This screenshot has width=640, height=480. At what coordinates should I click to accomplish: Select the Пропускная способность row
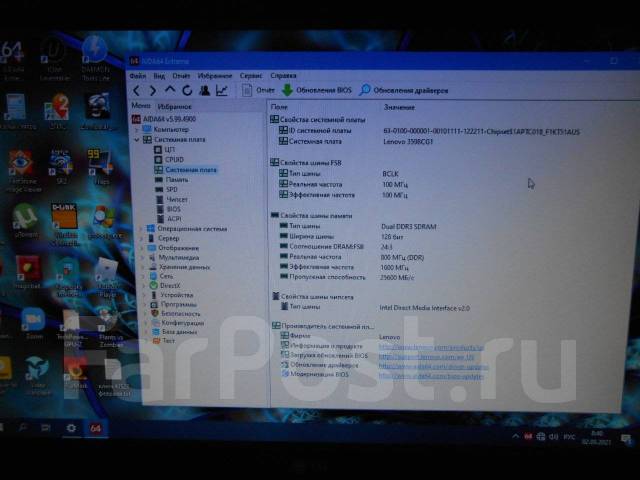347,277
